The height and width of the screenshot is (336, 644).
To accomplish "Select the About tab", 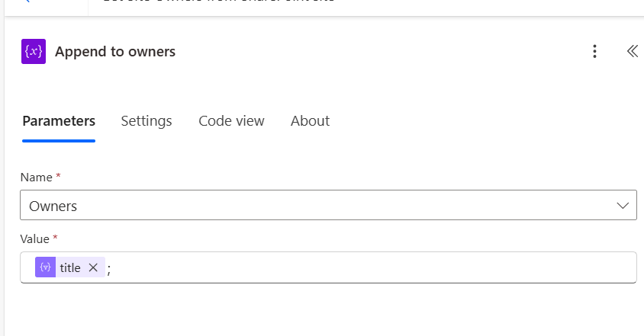I will (x=310, y=121).
